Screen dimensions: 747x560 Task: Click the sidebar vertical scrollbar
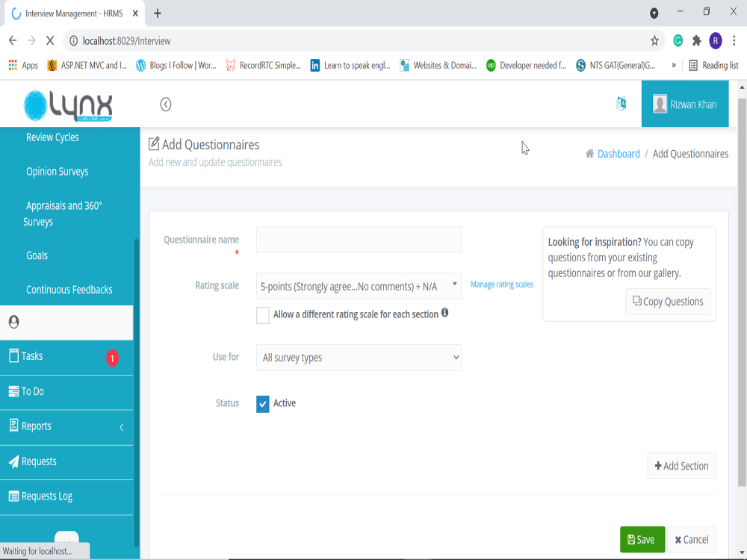pyautogui.click(x=136, y=391)
